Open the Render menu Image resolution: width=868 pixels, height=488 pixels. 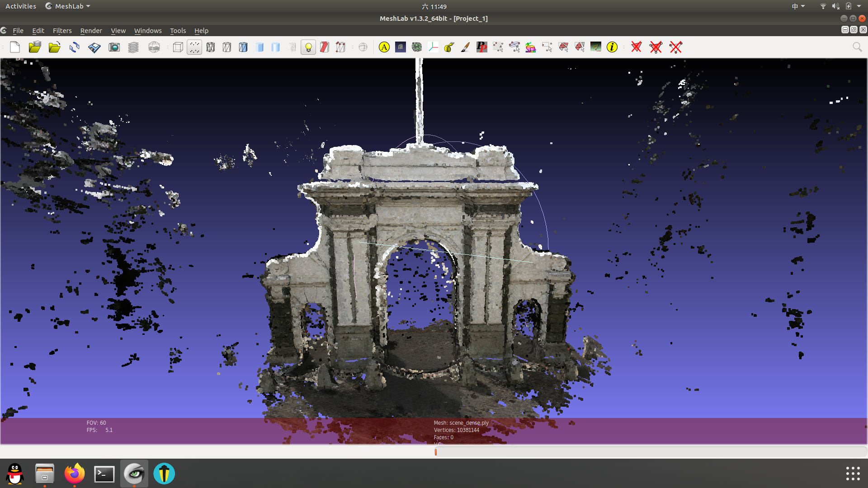click(x=91, y=31)
